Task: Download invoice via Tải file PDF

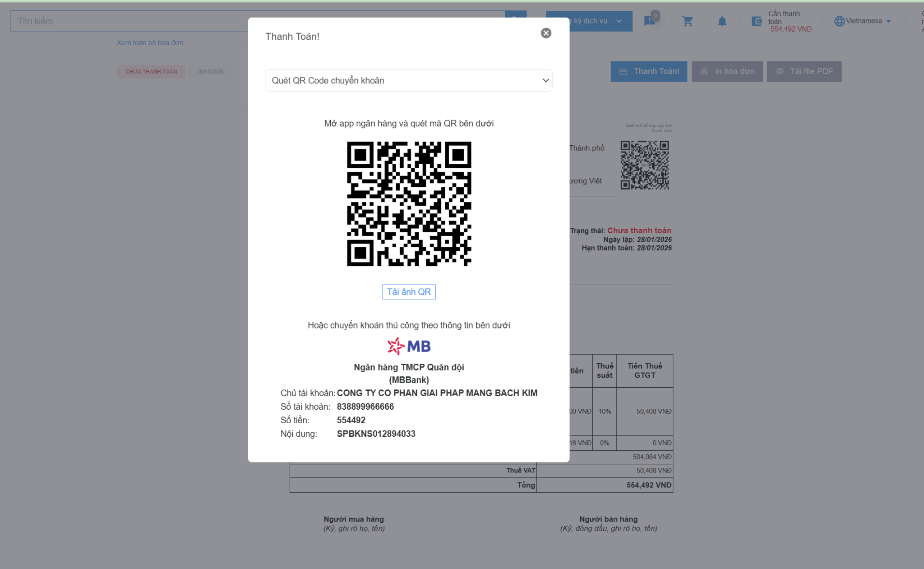Action: [804, 71]
